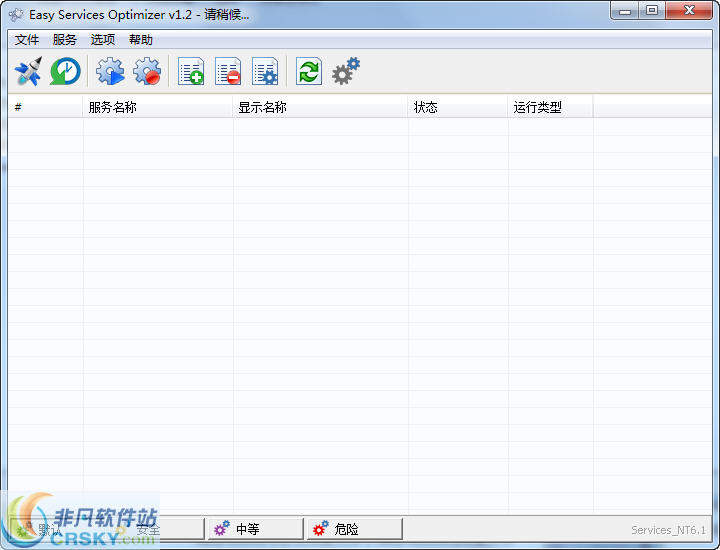
Task: Start service using gear with play arrow
Action: tap(110, 71)
